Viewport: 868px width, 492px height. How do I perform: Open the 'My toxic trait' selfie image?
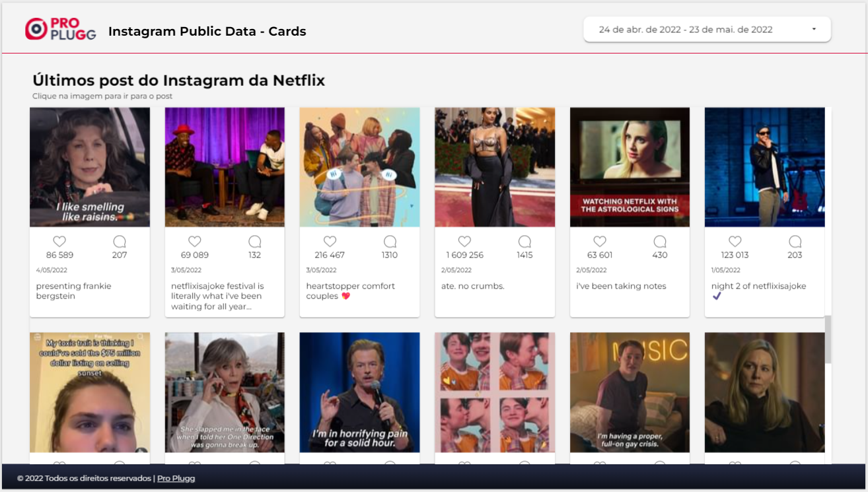[90, 392]
